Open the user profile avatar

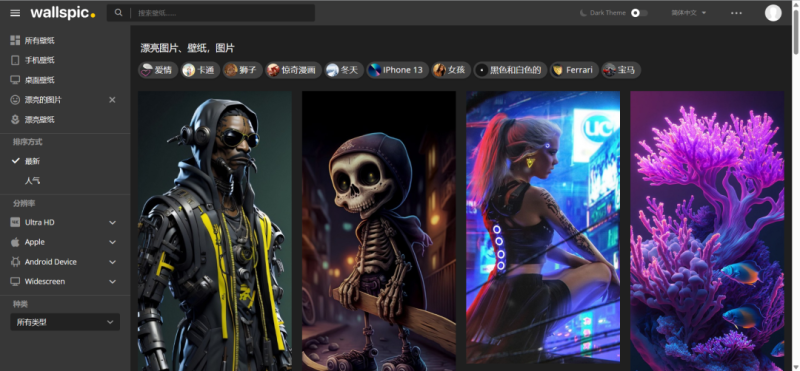[773, 13]
